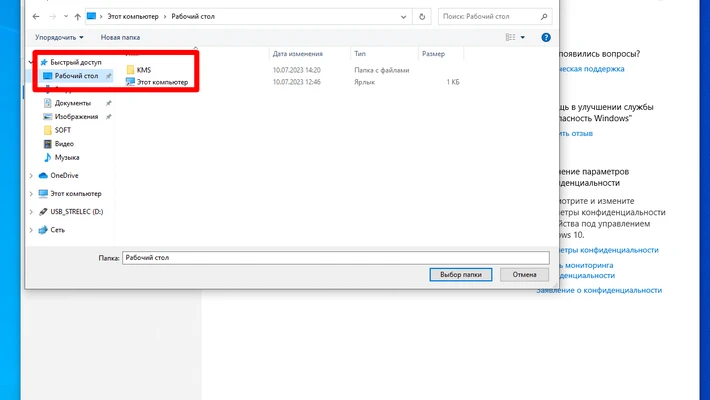Open the dialog Help question mark
The height and width of the screenshot is (400, 710).
point(546,37)
